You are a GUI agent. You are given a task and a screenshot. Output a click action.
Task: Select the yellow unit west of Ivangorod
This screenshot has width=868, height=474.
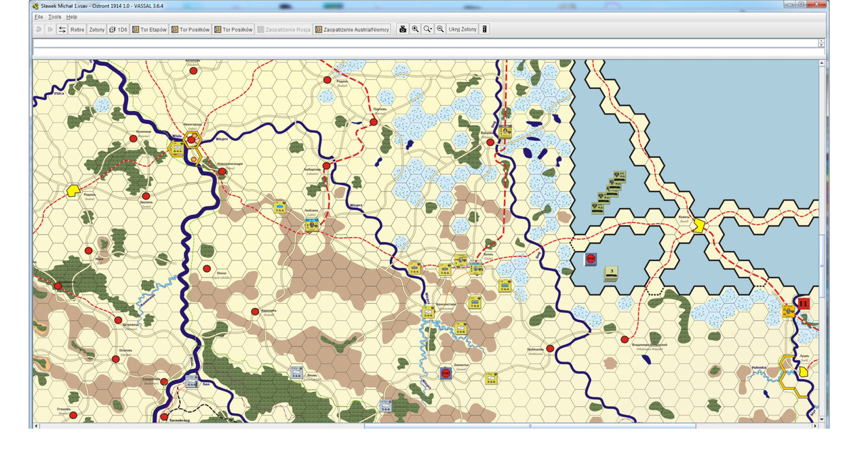coord(176,149)
